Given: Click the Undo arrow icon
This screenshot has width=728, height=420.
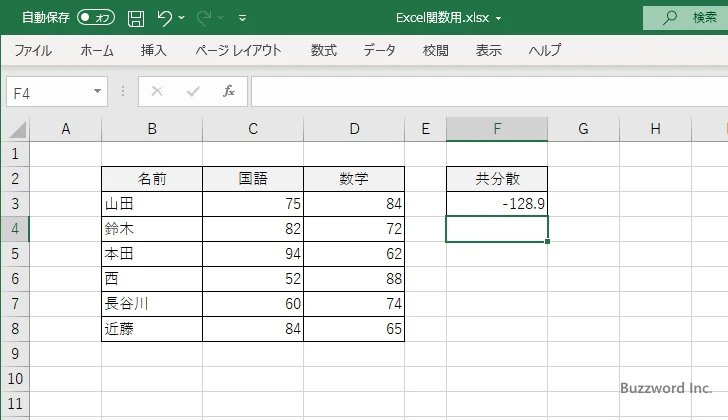Looking at the screenshot, I should 164,18.
